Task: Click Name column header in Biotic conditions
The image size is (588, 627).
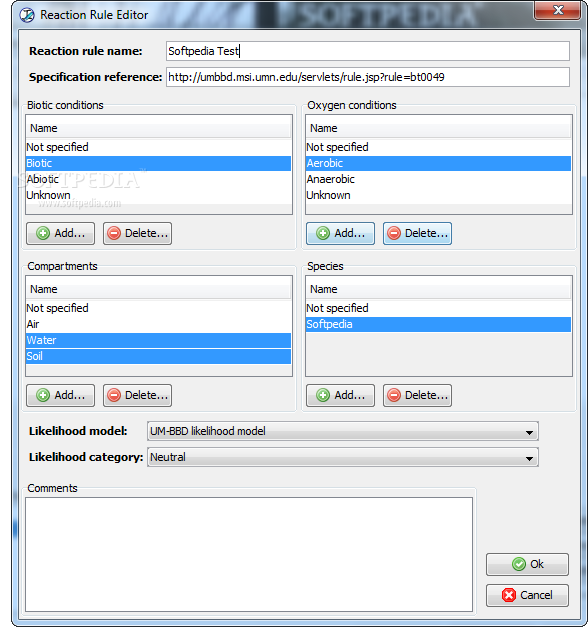Action: pos(158,128)
